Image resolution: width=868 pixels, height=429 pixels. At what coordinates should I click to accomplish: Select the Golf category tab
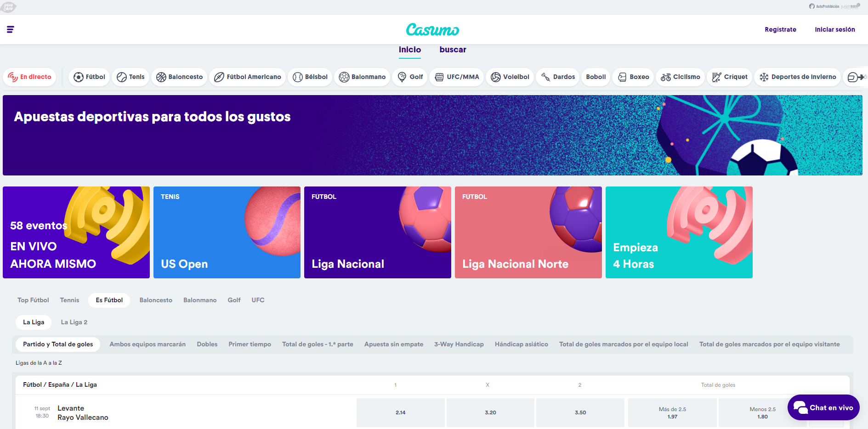(234, 300)
